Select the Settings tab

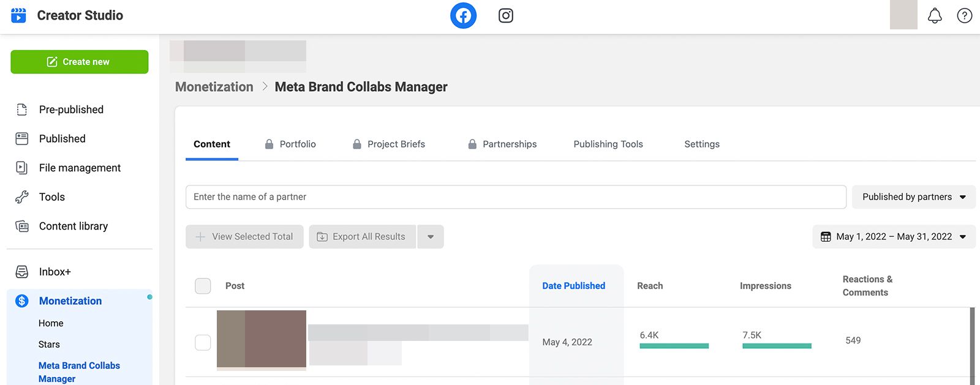coord(702,144)
